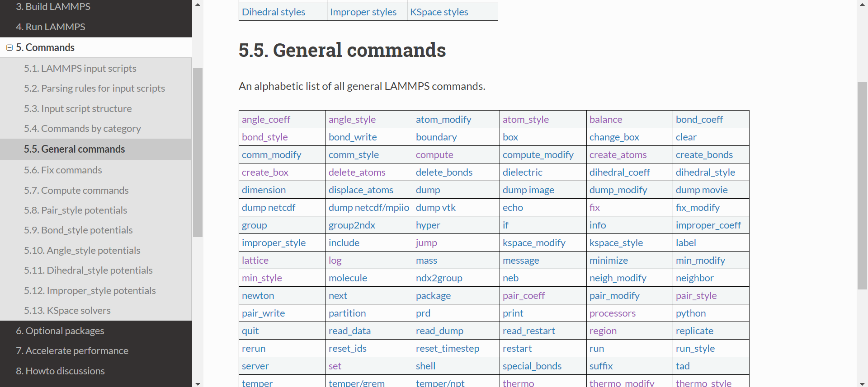Viewport: 868px width, 387px height.
Task: Open 5.12. Improper_style potentials page
Action: [x=90, y=290]
